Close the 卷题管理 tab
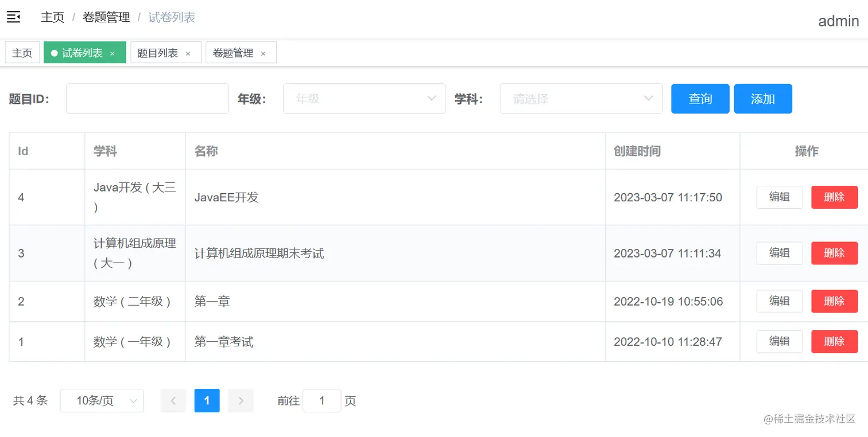The width and height of the screenshot is (868, 437). coord(263,52)
